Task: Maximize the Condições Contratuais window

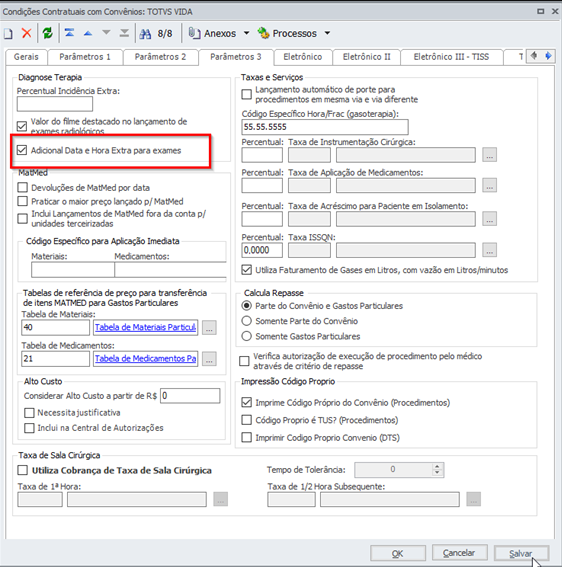Action: click(541, 12)
